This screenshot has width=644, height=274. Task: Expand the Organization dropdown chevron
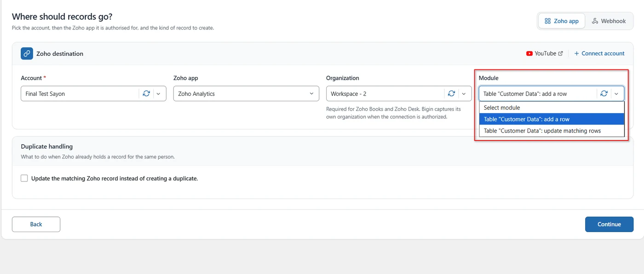coord(464,93)
